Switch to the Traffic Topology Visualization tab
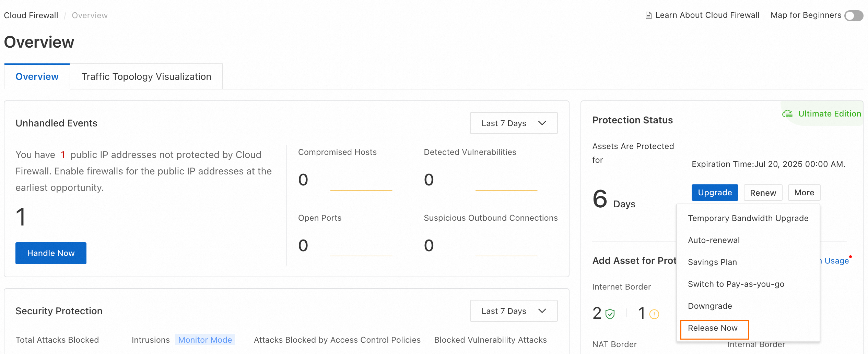This screenshot has height=354, width=868. [146, 76]
